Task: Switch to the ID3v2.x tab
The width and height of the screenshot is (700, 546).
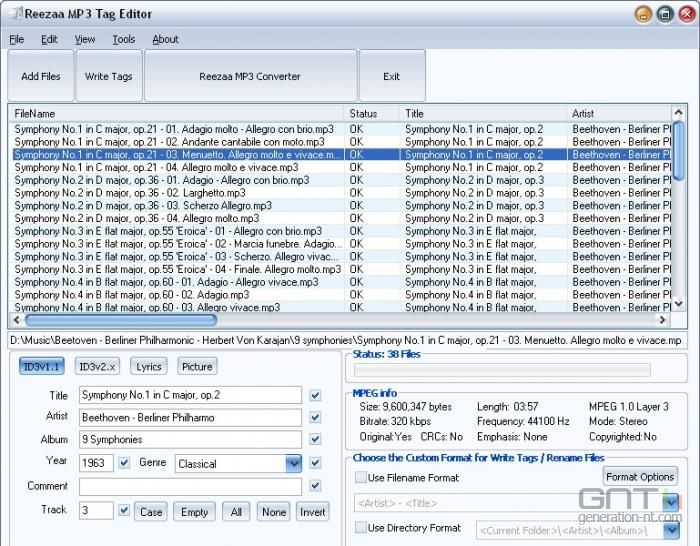Action: tap(97, 367)
